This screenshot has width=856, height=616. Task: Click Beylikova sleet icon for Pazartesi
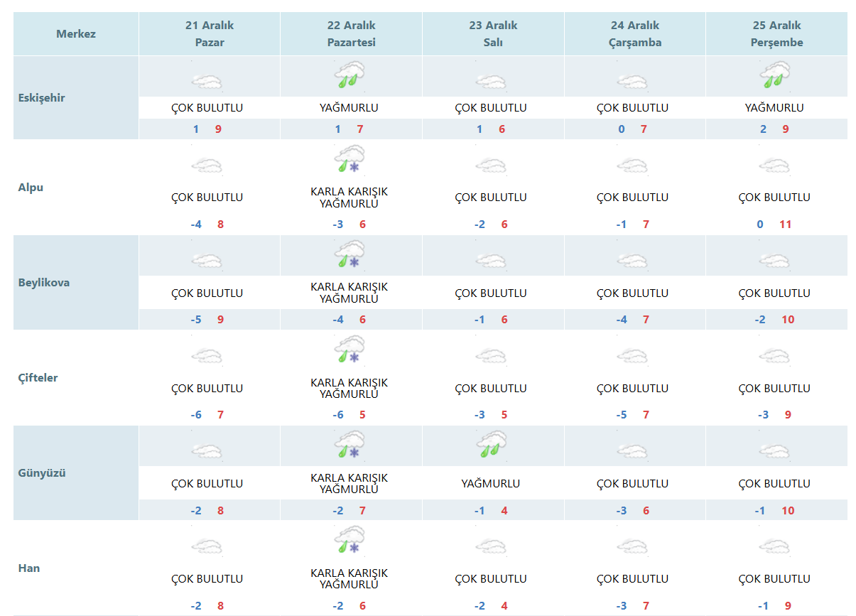pyautogui.click(x=350, y=256)
